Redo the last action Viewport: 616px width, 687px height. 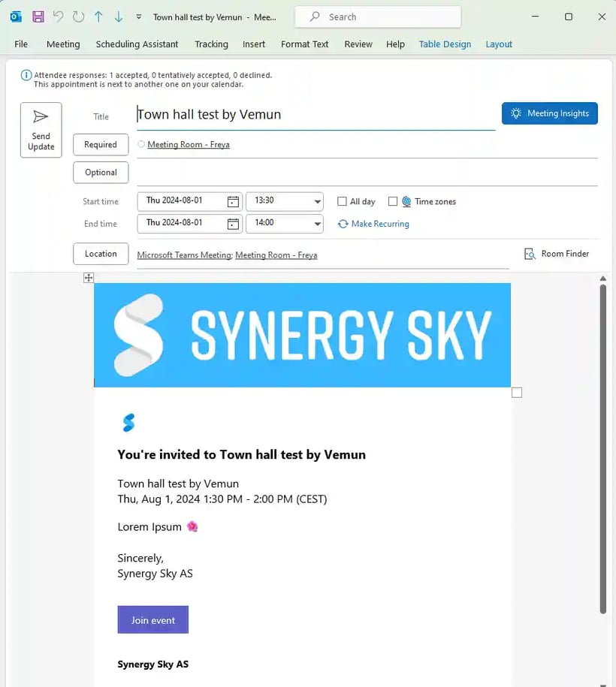pyautogui.click(x=78, y=17)
